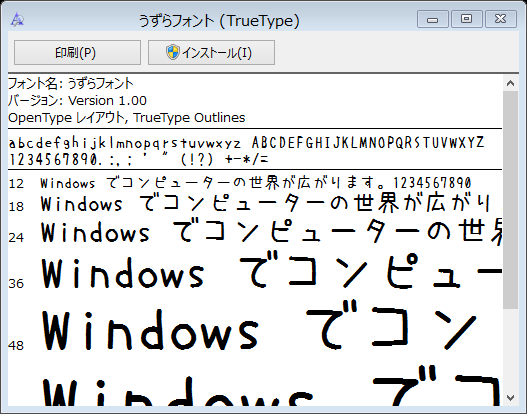Click the size 12 label

coord(16,184)
